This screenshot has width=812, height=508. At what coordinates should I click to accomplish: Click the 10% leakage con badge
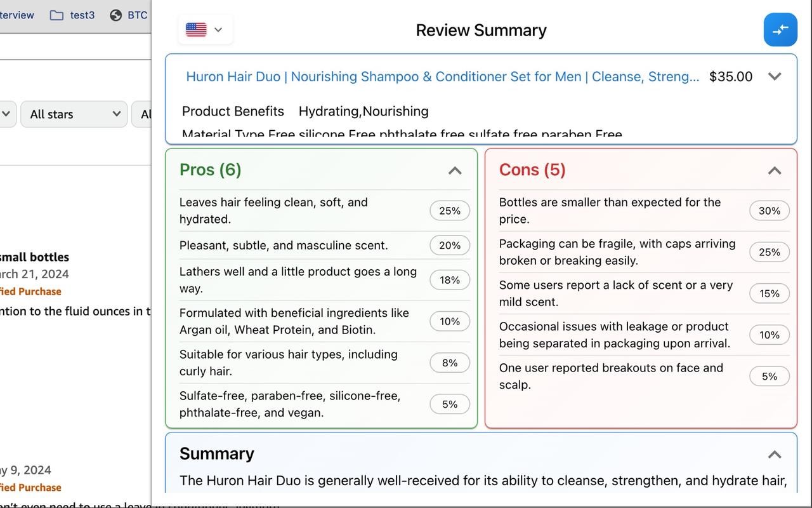tap(769, 335)
